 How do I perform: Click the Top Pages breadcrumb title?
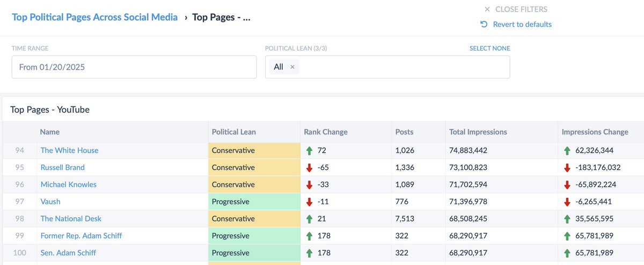tap(221, 17)
